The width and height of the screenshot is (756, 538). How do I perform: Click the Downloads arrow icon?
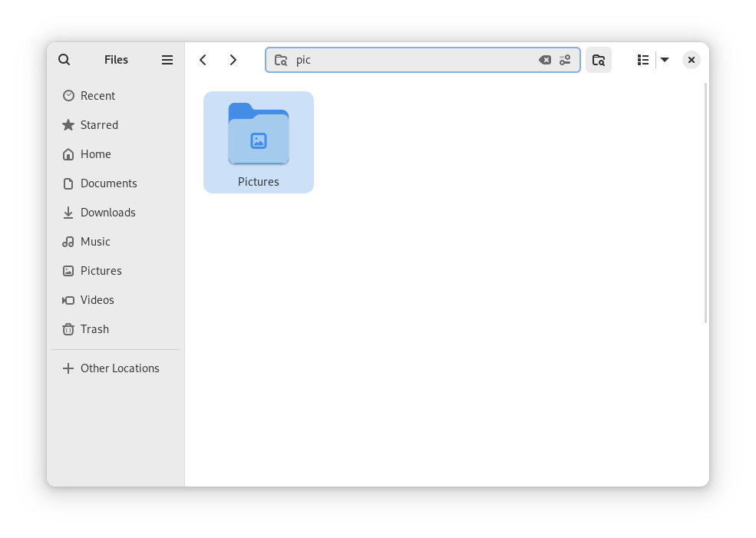coord(68,213)
